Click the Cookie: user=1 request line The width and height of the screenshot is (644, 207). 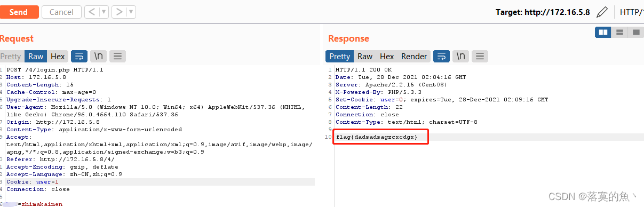(33, 182)
